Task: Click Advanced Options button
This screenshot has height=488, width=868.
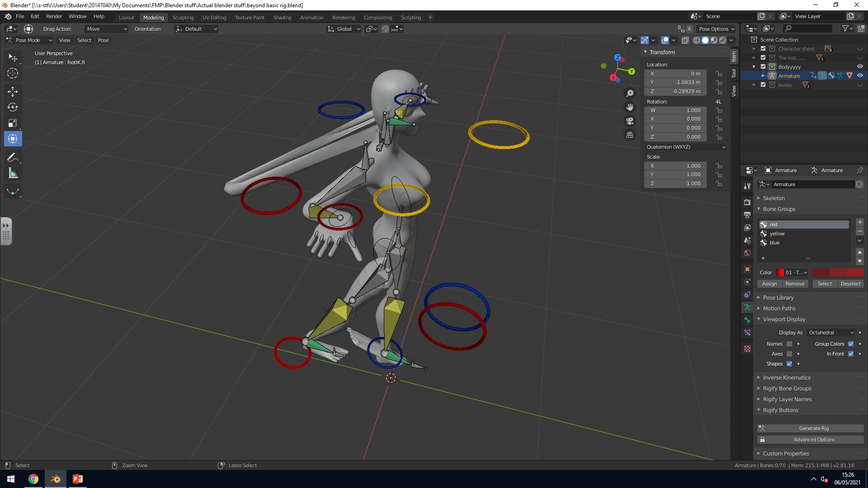Action: point(811,439)
